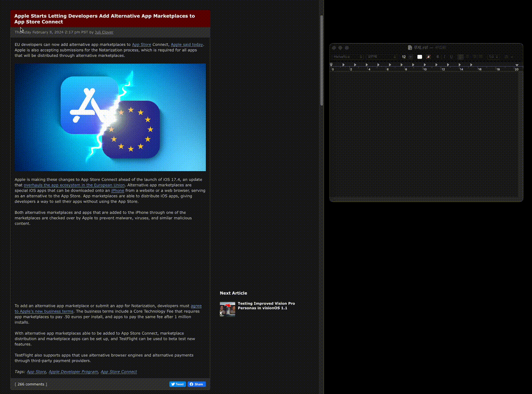The height and width of the screenshot is (394, 532).
Task: Open 'Testing Improved Vision Pro Personas' article
Action: tap(266, 306)
